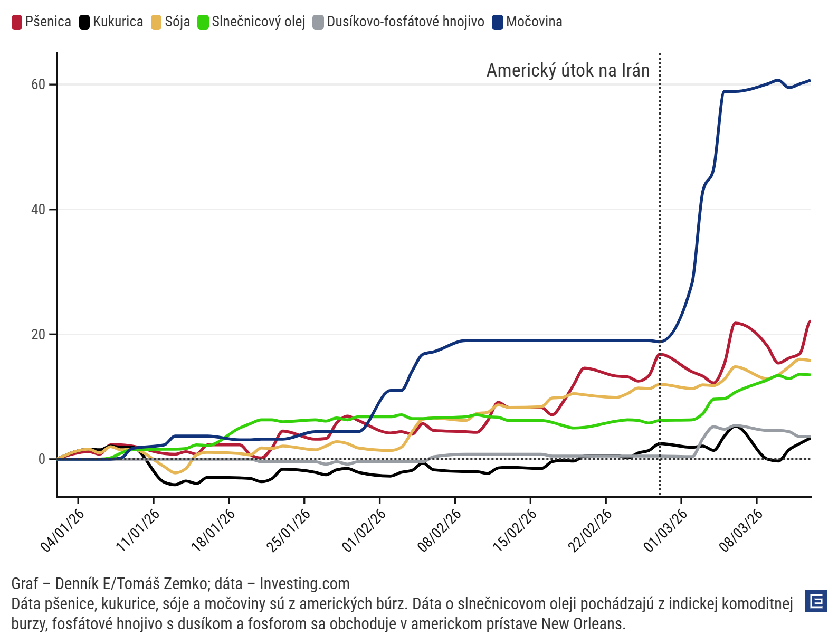Toggle the Pšenica series label

click(48, 22)
